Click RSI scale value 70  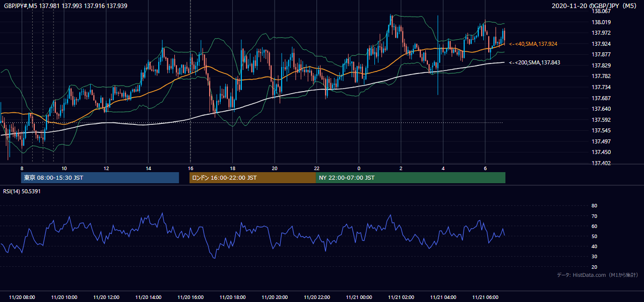pos(594,216)
